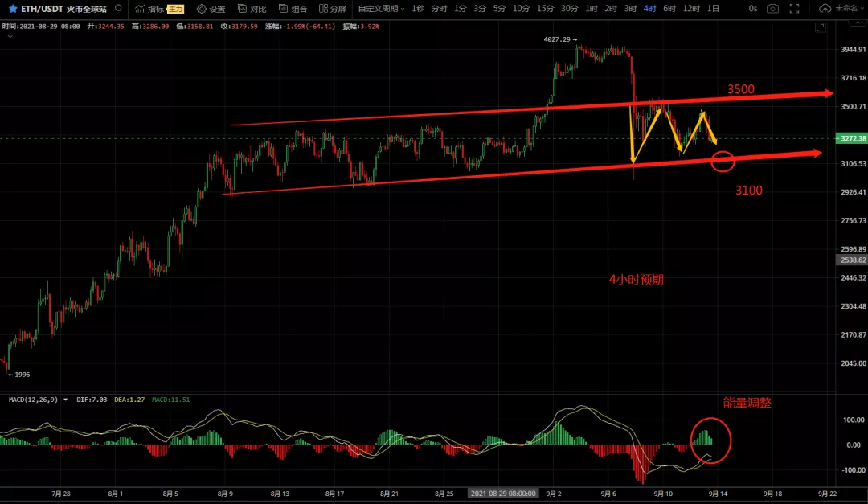The image size is (868, 504).
Task: Click the 主力 tag badge
Action: click(175, 9)
